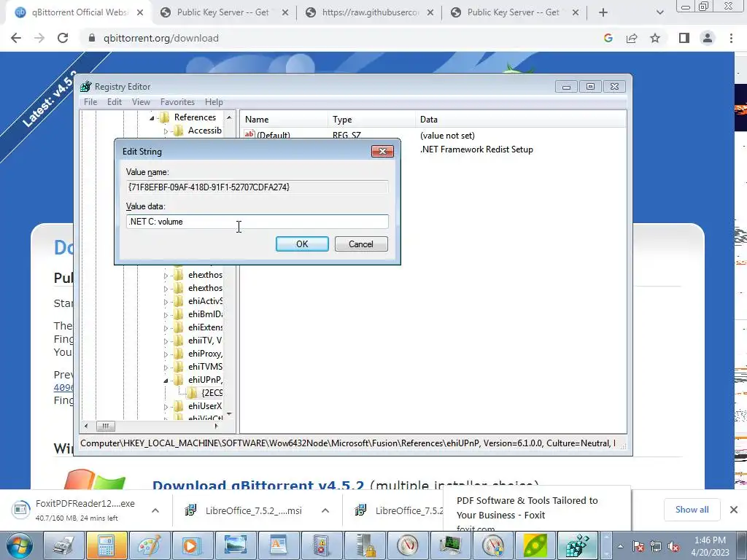Click the greyed Value name field

(258, 187)
